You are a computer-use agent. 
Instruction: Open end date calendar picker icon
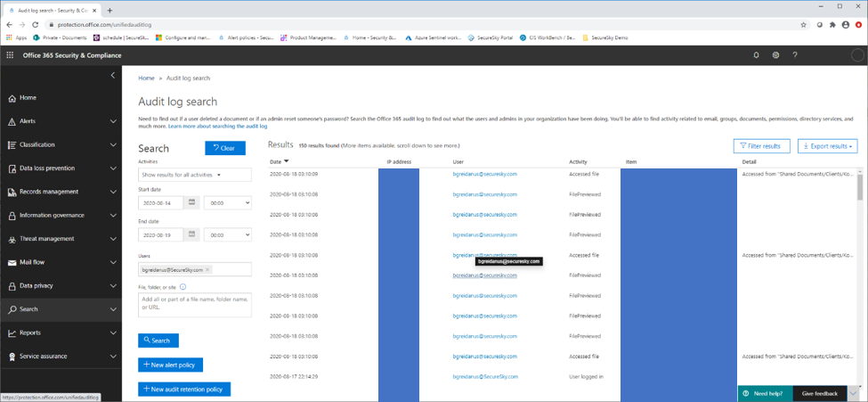(191, 234)
